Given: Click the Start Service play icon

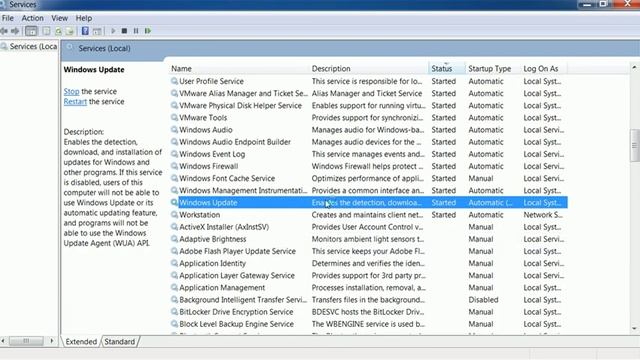Looking at the screenshot, I should [113, 31].
